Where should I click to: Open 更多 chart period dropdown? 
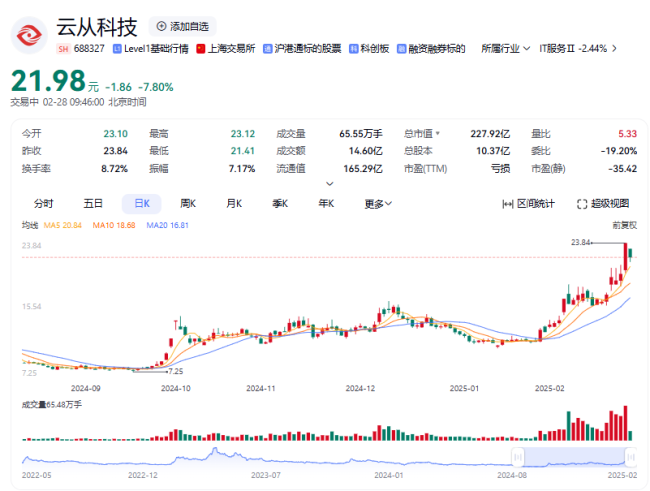point(378,204)
